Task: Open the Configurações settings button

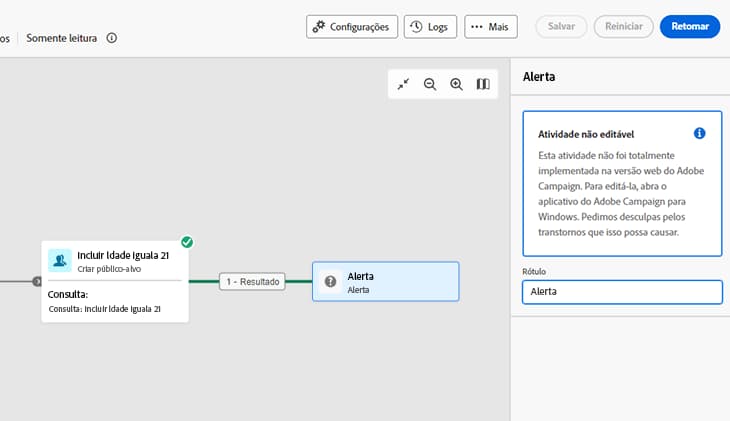Action: pos(352,27)
